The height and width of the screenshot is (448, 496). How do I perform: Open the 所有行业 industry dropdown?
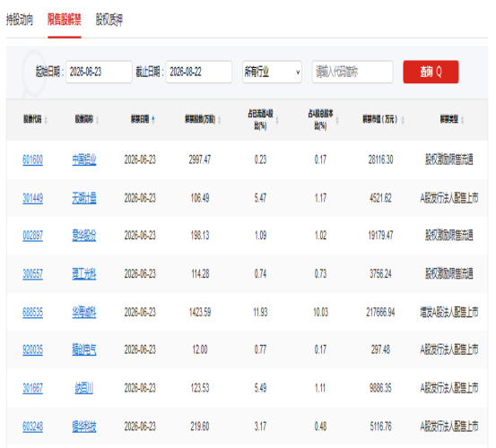click(272, 72)
